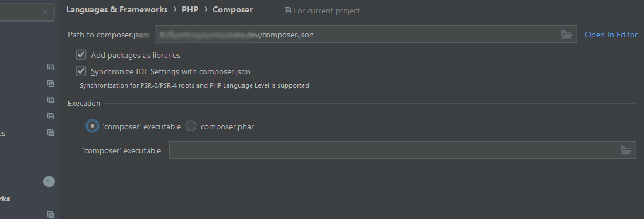The height and width of the screenshot is (219, 644).
Task: Navigate to the PHP breadcrumb item
Action: (x=190, y=9)
